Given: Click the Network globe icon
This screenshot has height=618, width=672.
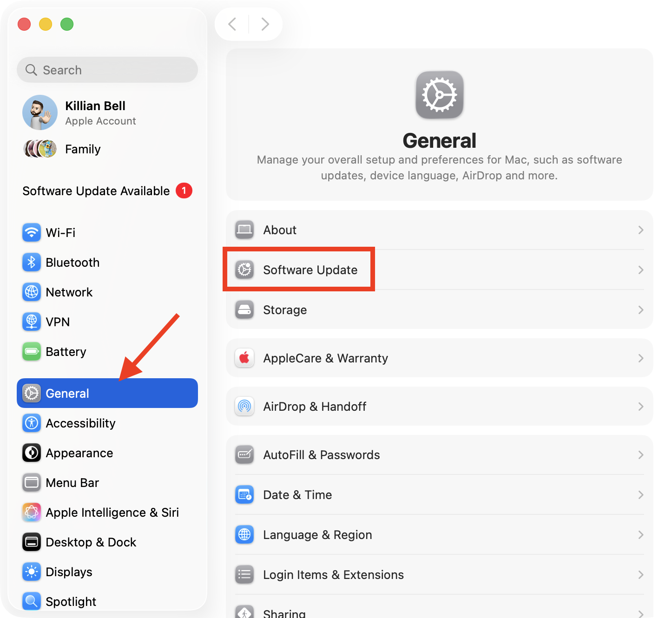Looking at the screenshot, I should tap(31, 292).
